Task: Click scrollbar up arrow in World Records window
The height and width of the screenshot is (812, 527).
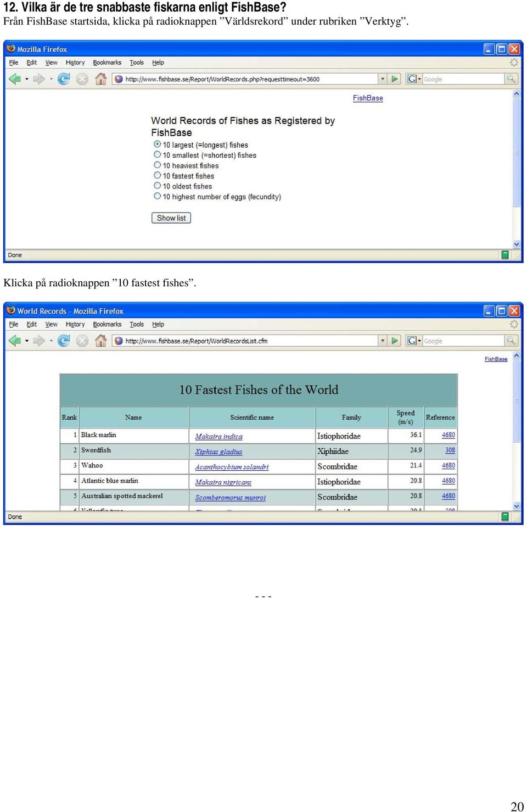Action: click(x=516, y=356)
